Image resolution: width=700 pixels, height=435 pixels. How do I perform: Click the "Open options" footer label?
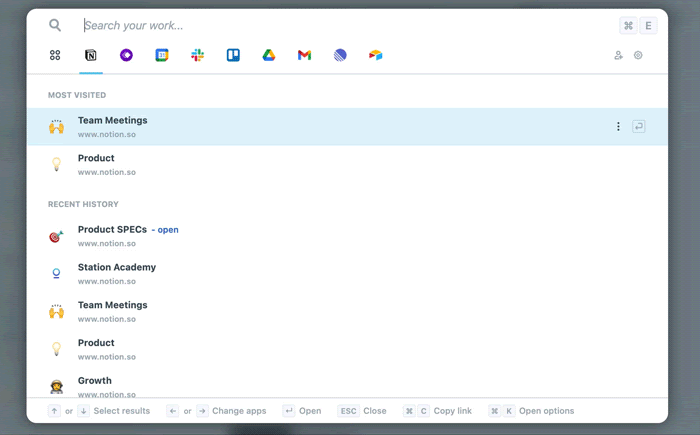click(x=546, y=411)
